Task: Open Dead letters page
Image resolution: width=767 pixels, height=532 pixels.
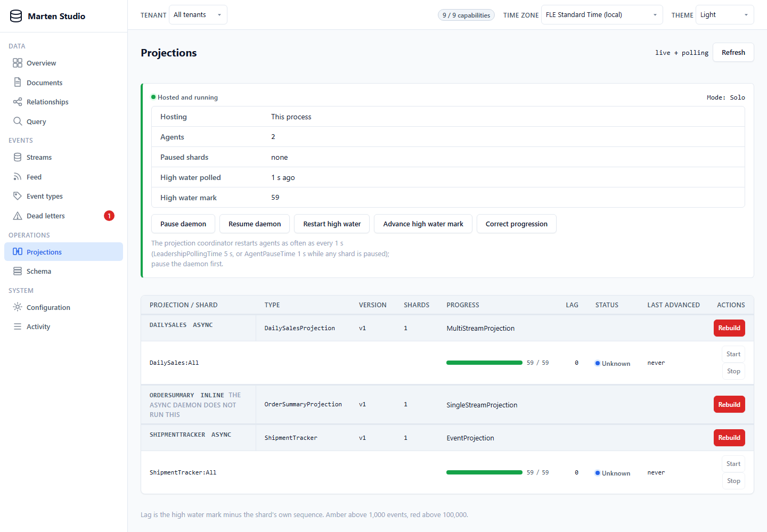Action: pos(63,216)
